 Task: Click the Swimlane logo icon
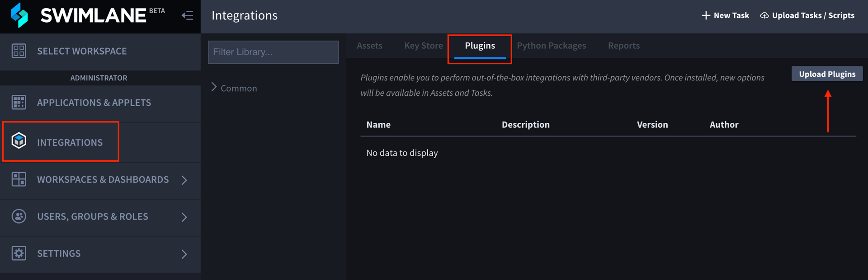pyautogui.click(x=19, y=15)
